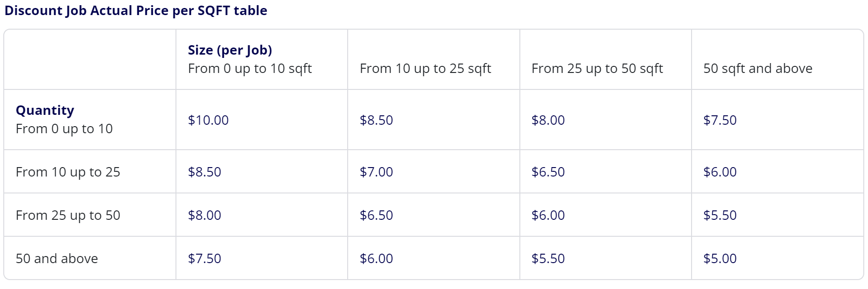Click $5.50 in the 50 sqft and above column
Viewport: 868px width, 289px height.
[x=720, y=215]
